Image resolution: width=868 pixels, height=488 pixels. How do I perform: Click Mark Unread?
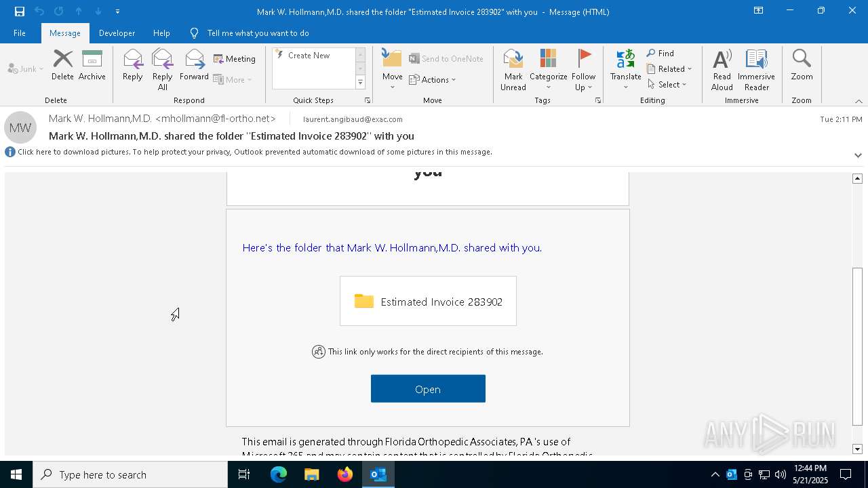(x=513, y=70)
